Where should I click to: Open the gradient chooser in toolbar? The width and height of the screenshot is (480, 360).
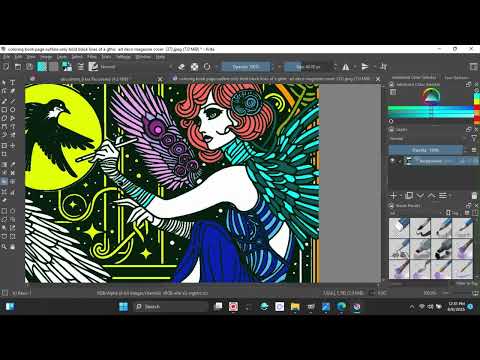[x=42, y=67]
